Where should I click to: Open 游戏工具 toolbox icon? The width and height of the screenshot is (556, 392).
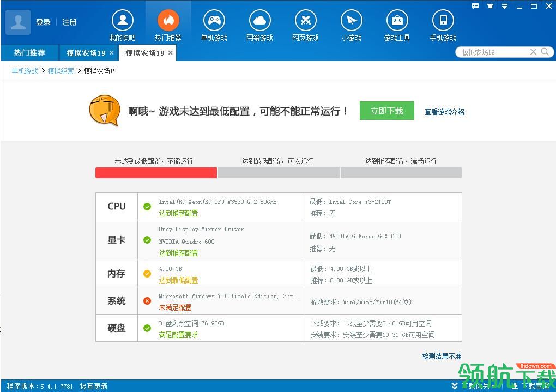(397, 21)
